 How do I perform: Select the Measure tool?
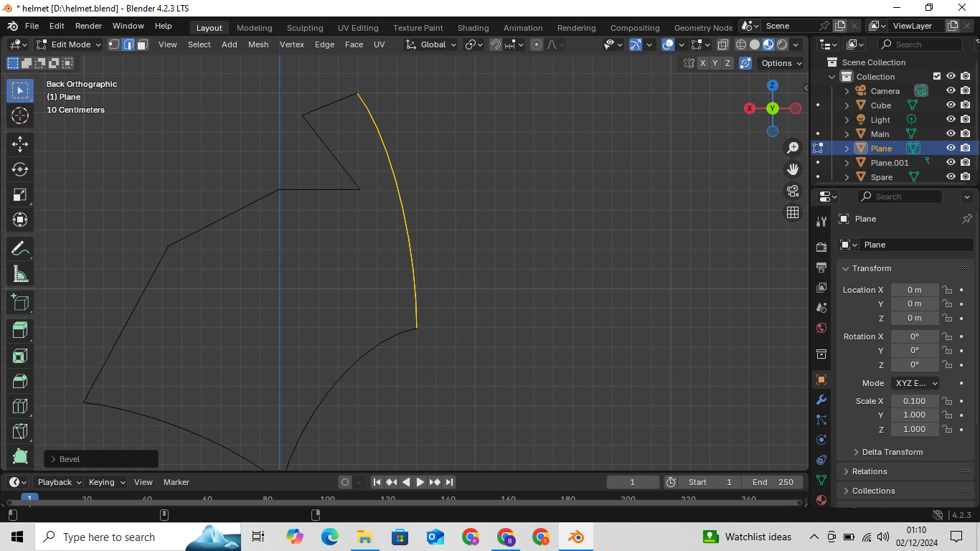pyautogui.click(x=20, y=274)
